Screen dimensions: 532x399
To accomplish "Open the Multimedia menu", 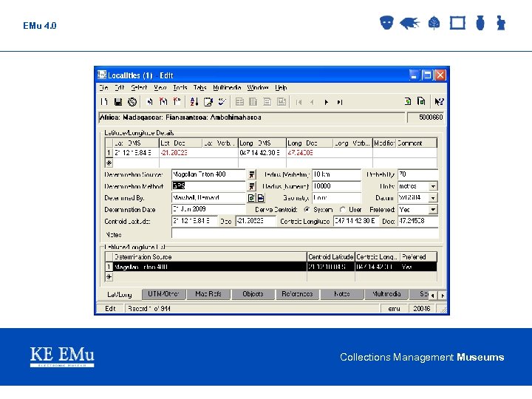I will point(227,87).
